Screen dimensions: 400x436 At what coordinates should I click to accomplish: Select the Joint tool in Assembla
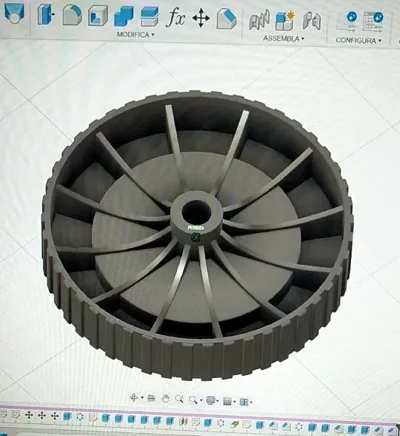click(x=259, y=21)
